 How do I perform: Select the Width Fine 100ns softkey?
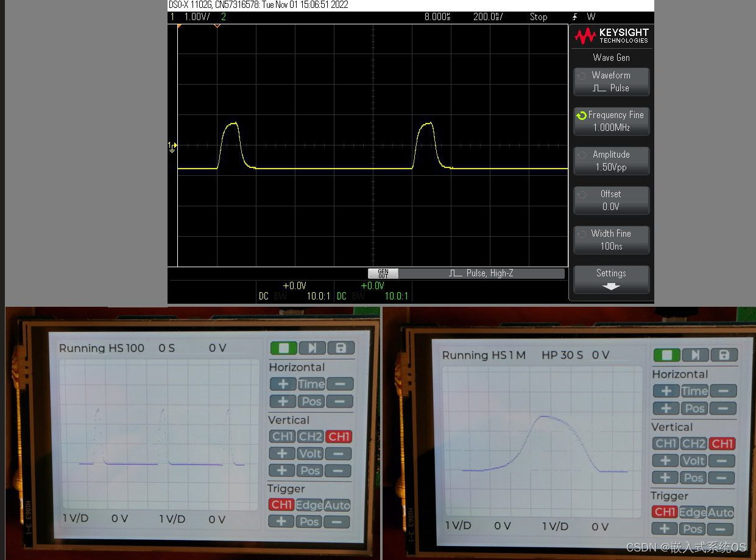point(611,240)
